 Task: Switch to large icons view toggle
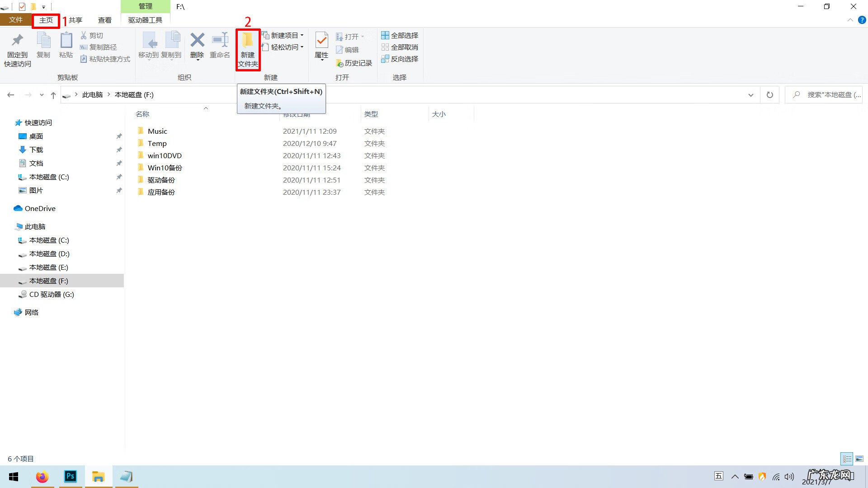(x=859, y=459)
